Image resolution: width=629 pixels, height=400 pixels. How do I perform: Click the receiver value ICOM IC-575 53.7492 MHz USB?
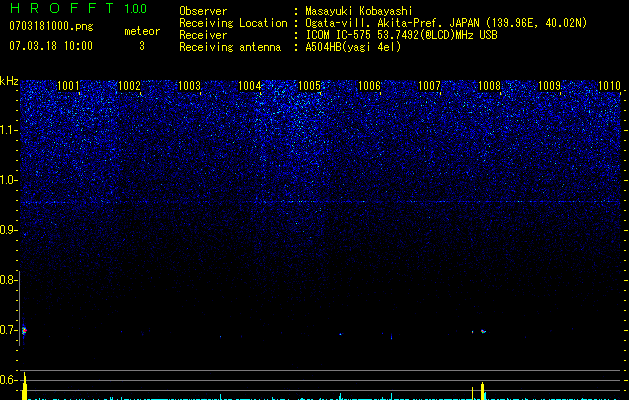[401, 35]
